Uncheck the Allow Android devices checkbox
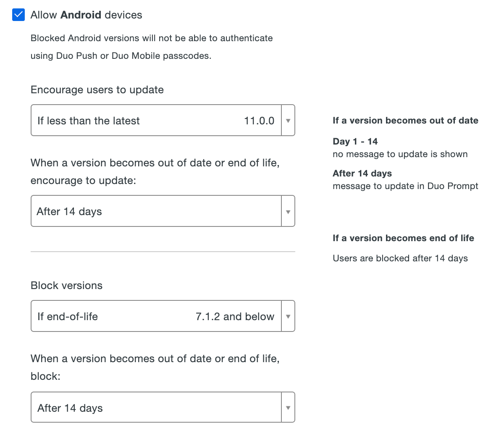This screenshot has height=434, width=504. point(18,15)
